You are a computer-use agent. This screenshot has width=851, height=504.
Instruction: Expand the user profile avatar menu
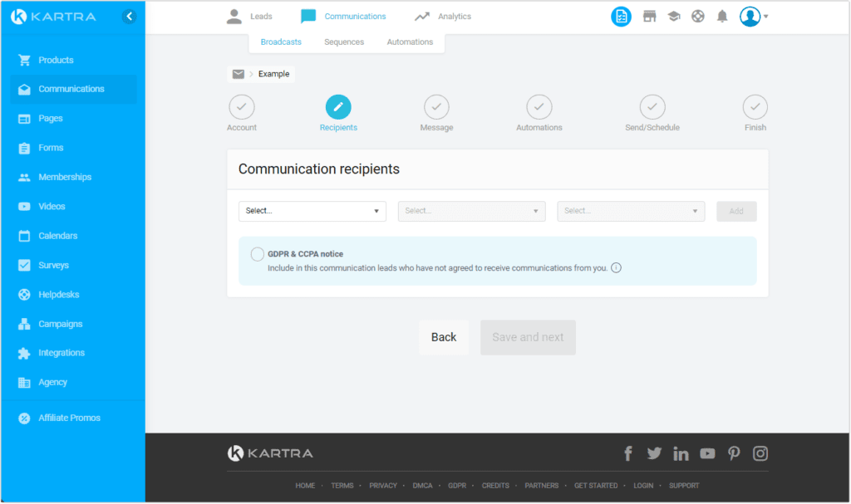[x=753, y=17]
